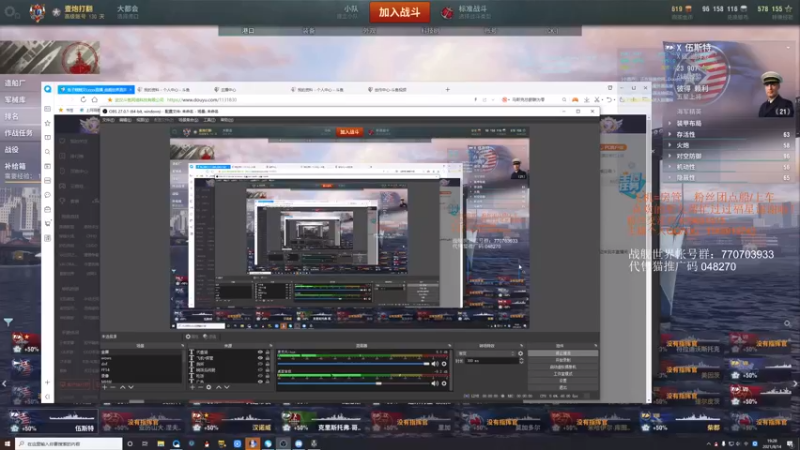Viewport: 800px width, 450px height.
Task: Open a new browser tab
Action: point(447,90)
